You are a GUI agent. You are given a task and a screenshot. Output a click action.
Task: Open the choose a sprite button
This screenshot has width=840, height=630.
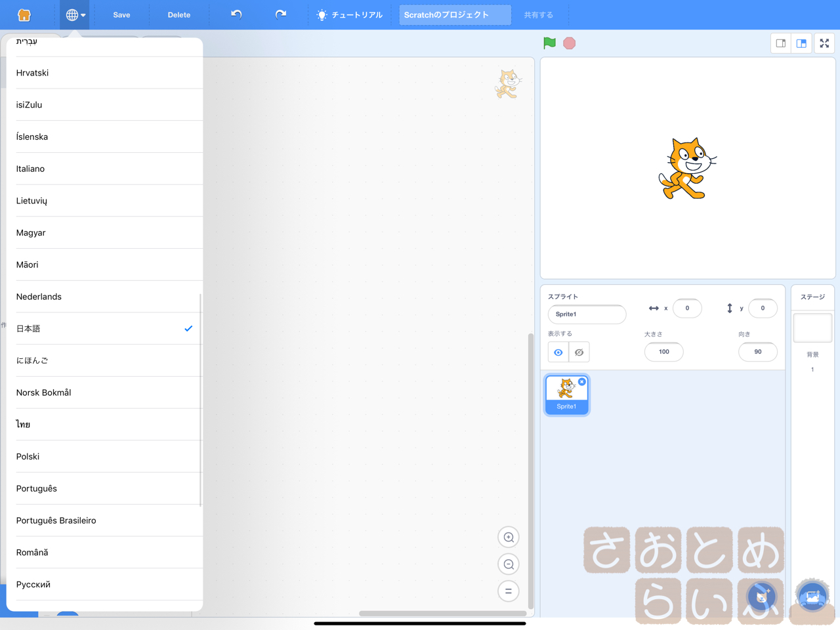point(762,597)
